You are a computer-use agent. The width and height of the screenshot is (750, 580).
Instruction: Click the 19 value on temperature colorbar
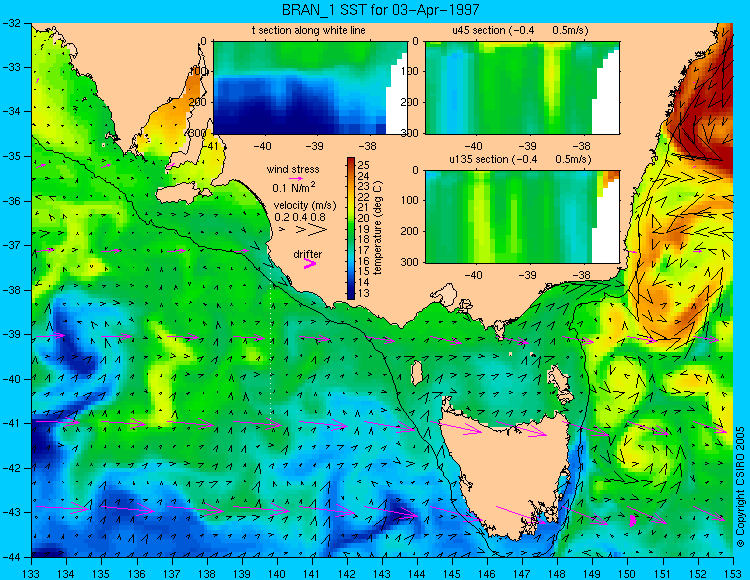[x=364, y=229]
